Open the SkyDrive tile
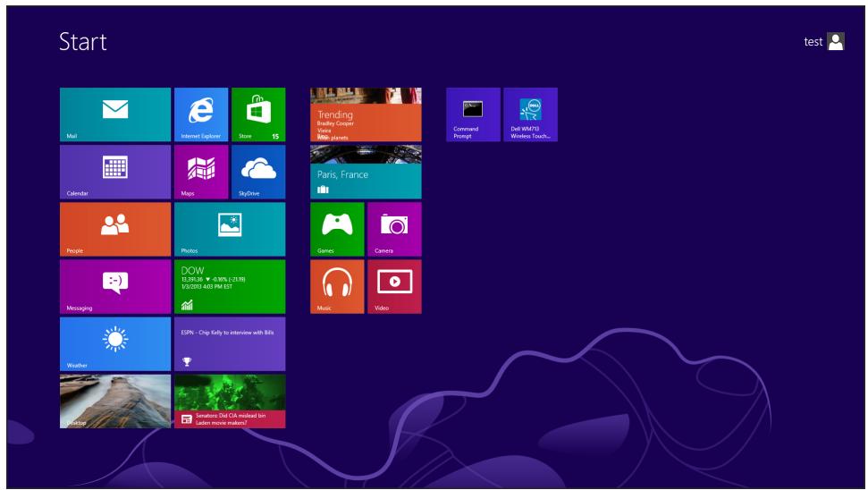The height and width of the screenshot is (490, 868). [258, 172]
